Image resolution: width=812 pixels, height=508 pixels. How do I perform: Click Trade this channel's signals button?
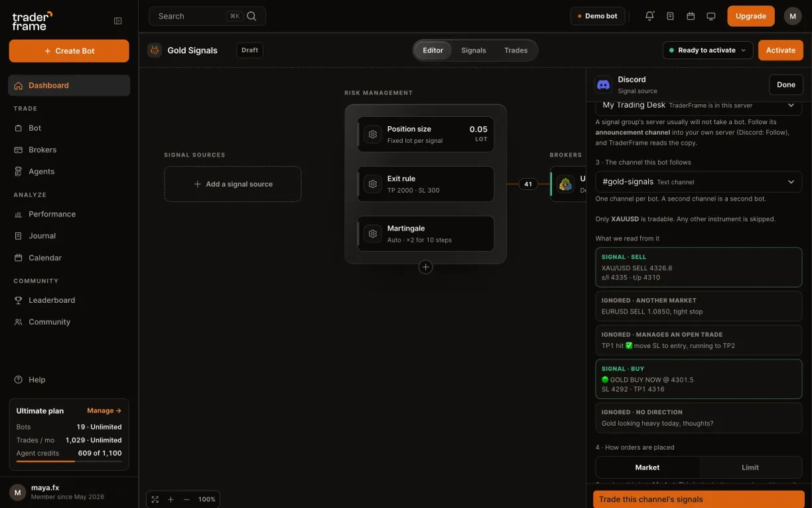point(699,499)
